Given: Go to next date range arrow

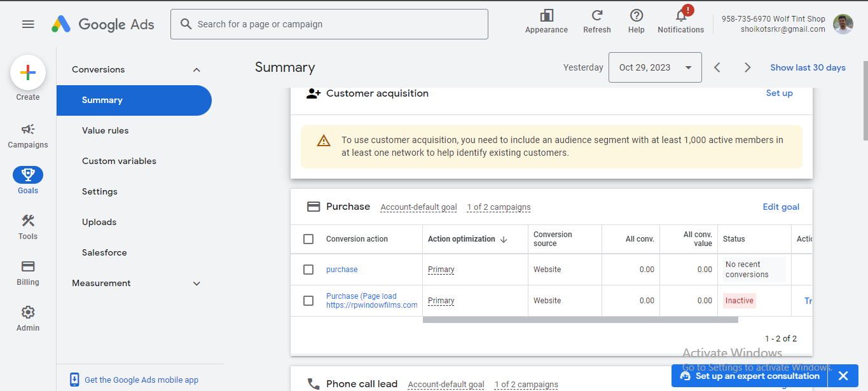Looking at the screenshot, I should coord(748,67).
